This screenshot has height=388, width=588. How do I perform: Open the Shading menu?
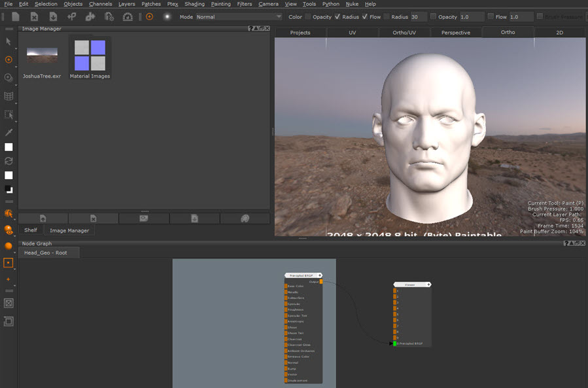click(x=194, y=4)
